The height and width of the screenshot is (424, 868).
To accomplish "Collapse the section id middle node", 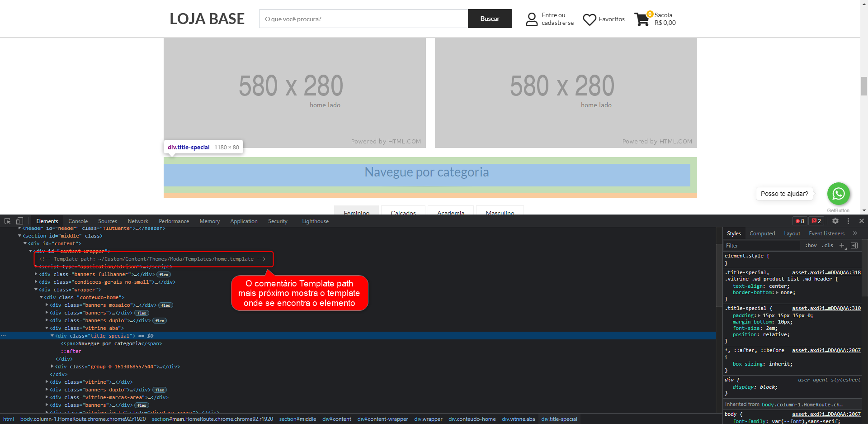I will (x=20, y=236).
